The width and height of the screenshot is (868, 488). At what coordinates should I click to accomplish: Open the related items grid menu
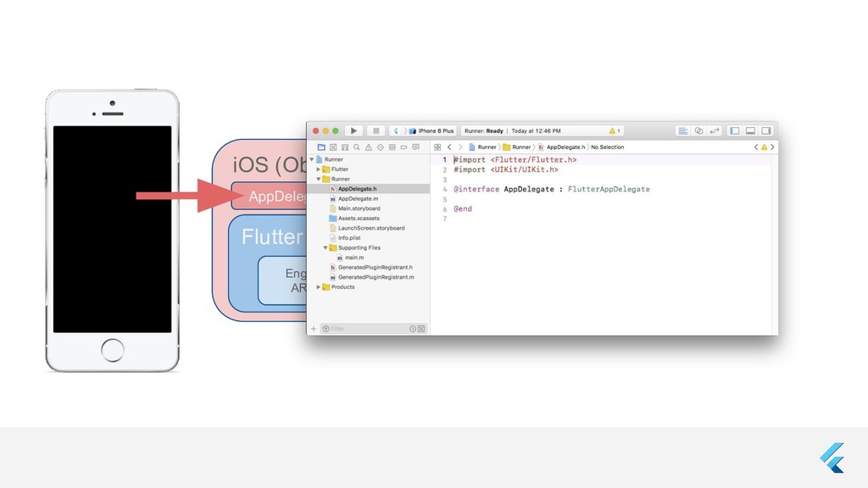pyautogui.click(x=437, y=147)
